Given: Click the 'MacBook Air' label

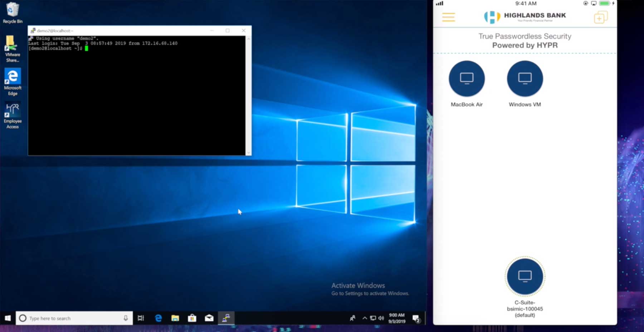Looking at the screenshot, I should (x=467, y=104).
